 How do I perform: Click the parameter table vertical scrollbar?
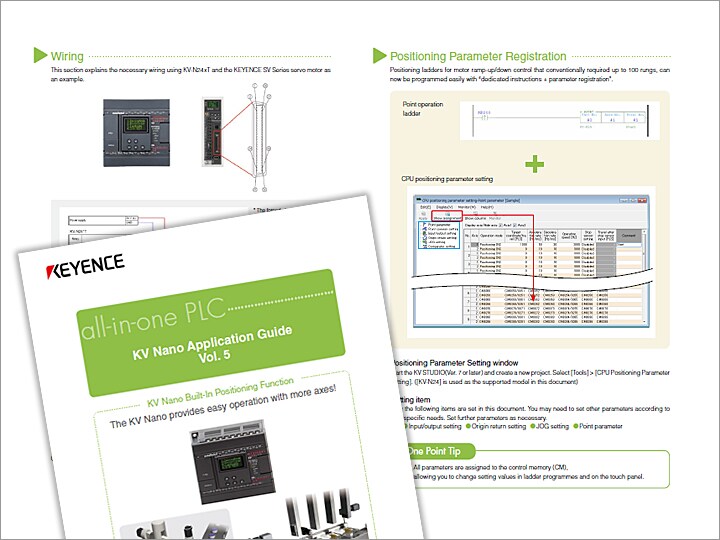coord(644,276)
